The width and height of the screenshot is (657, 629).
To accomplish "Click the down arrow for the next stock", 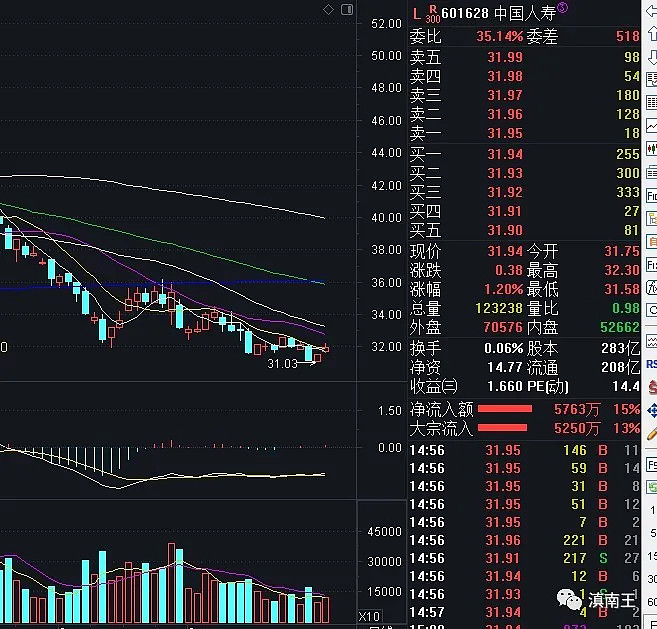I will click(x=652, y=57).
